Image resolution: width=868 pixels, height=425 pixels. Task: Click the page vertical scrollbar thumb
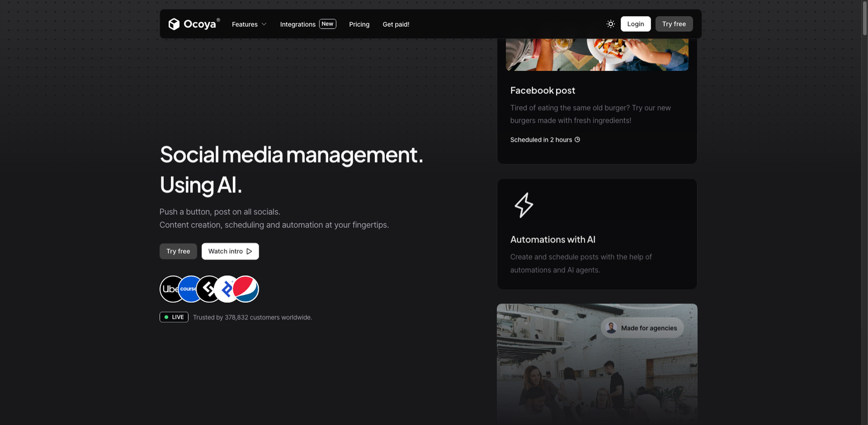865,18
